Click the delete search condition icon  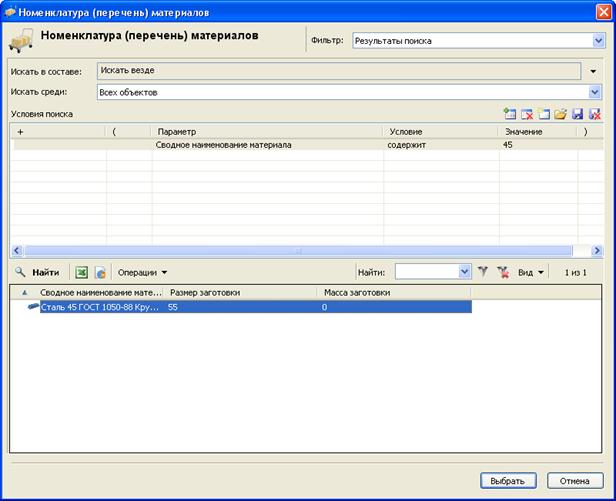(x=528, y=115)
